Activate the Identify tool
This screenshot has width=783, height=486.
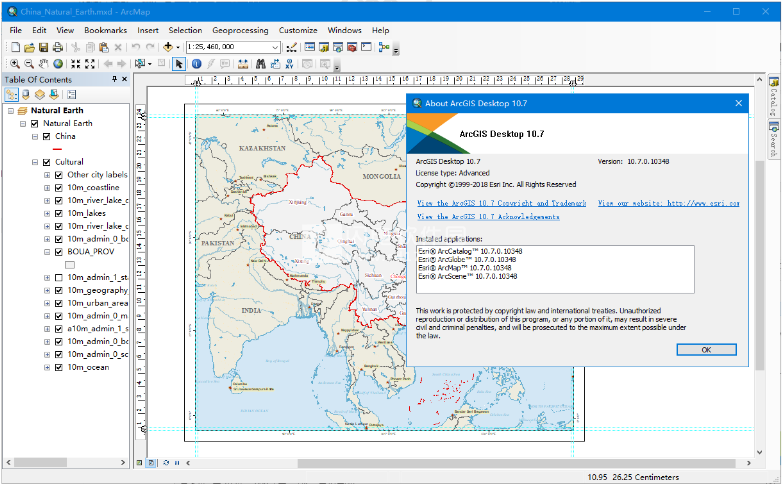tap(196, 63)
